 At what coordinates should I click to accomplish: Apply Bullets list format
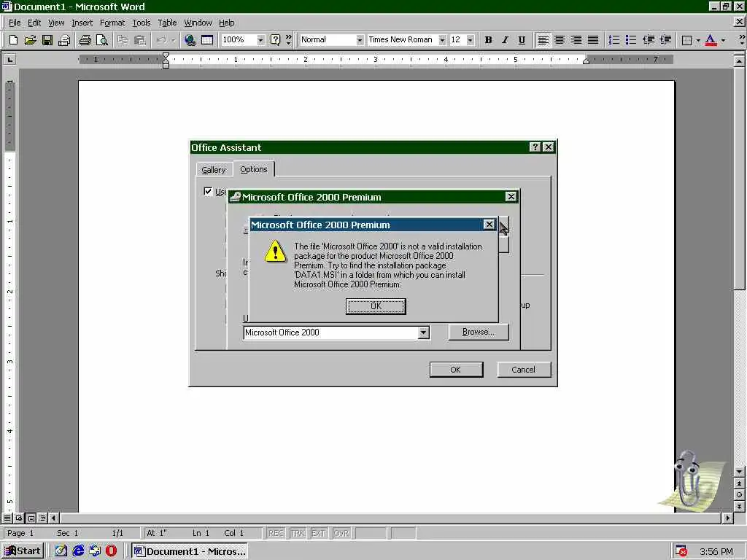631,40
